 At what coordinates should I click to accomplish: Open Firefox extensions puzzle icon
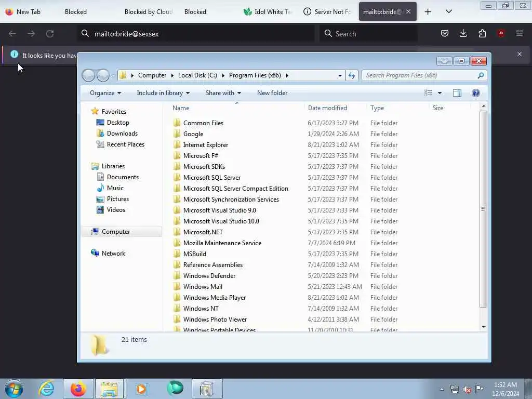482,33
